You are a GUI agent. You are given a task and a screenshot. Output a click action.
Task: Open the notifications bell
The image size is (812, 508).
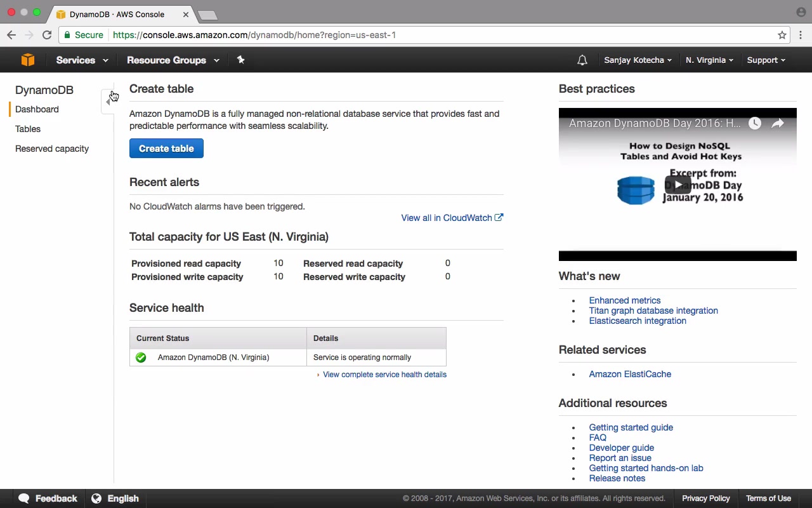tap(582, 60)
